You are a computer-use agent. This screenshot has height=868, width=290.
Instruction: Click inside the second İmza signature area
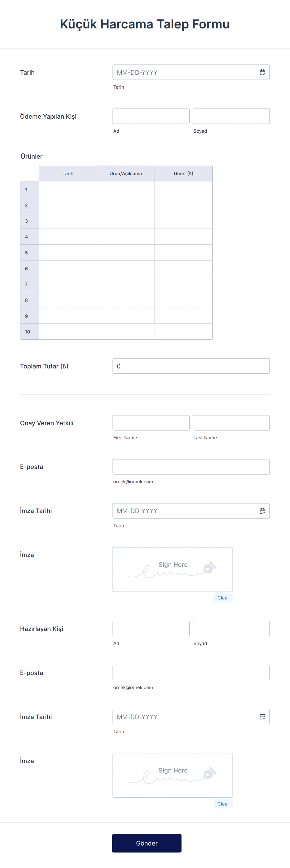click(x=172, y=775)
